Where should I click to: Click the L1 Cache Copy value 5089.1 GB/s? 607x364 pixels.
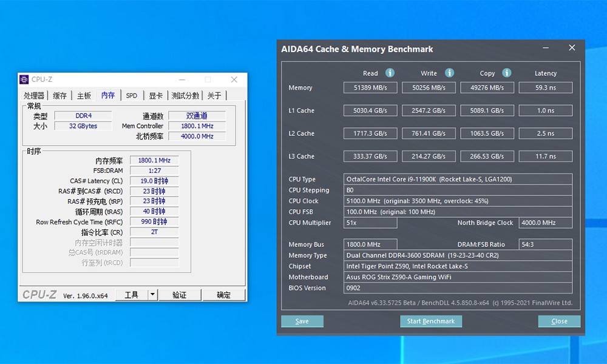[x=487, y=110]
